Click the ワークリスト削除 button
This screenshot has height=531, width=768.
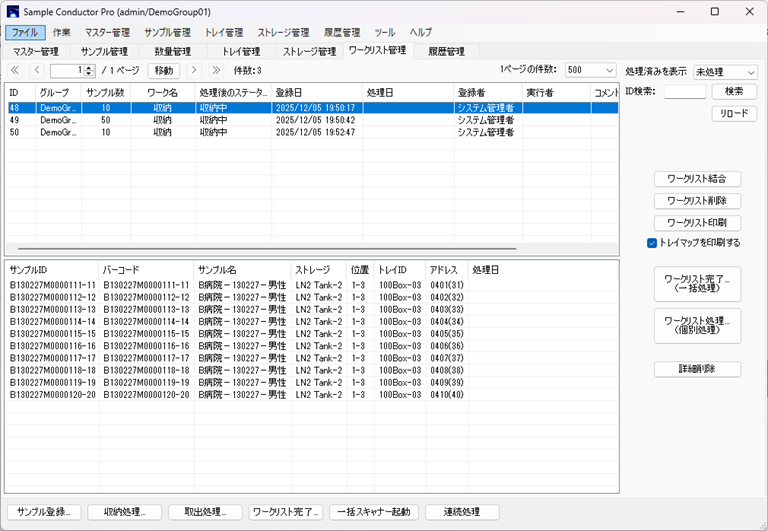click(697, 201)
